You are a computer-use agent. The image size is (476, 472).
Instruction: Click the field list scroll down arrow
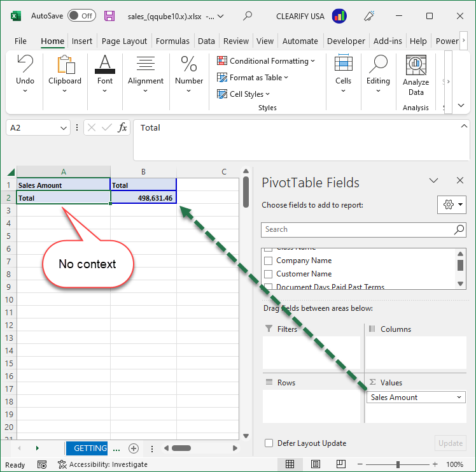tap(460, 283)
